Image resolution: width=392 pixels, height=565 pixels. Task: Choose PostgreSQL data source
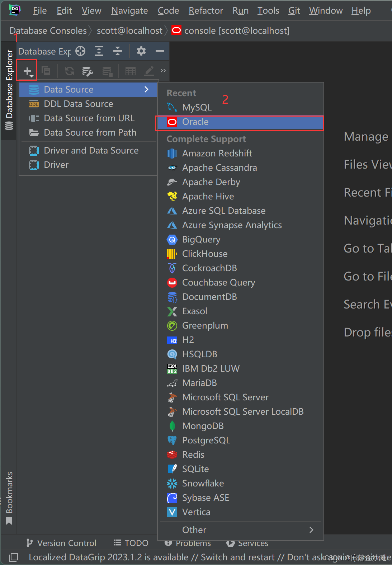coord(241,440)
